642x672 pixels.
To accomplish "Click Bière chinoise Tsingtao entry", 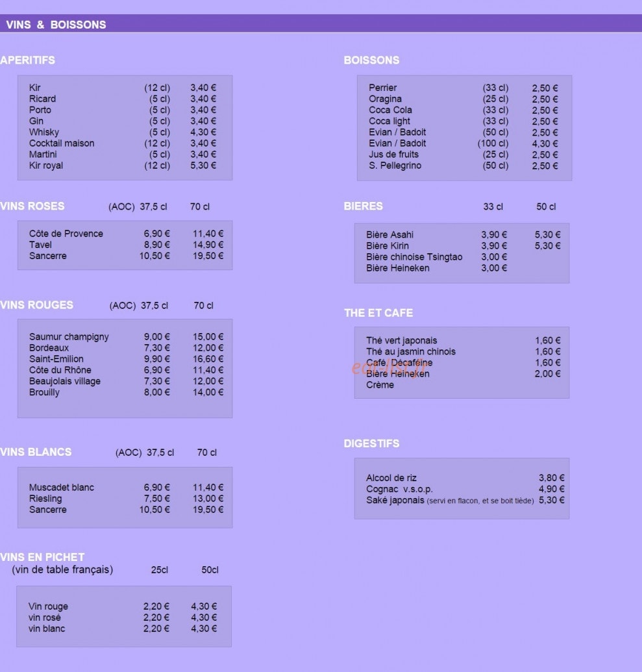I will (x=414, y=257).
